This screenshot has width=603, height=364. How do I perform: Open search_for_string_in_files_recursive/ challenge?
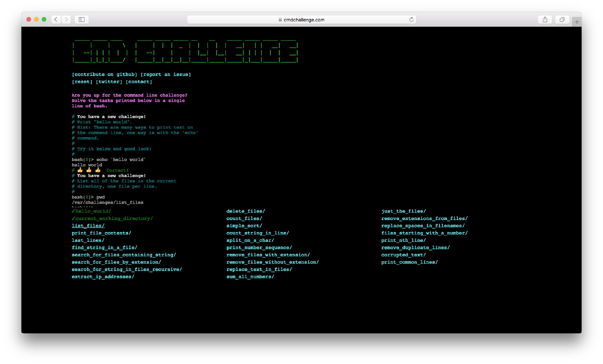click(127, 270)
